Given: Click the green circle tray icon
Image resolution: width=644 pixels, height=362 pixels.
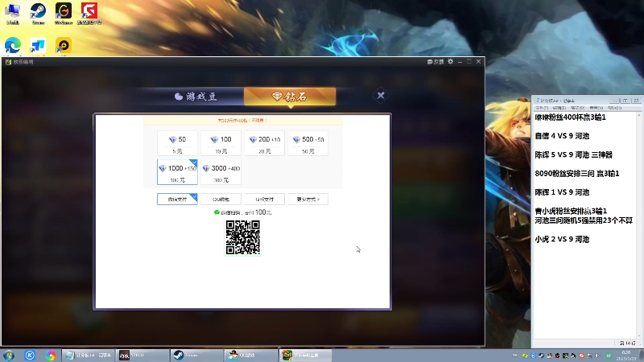Looking at the screenshot, I should [x=609, y=356].
